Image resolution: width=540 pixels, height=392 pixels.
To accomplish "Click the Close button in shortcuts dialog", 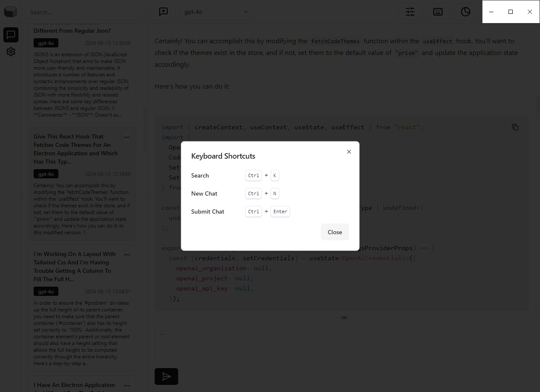I will coord(335,232).
